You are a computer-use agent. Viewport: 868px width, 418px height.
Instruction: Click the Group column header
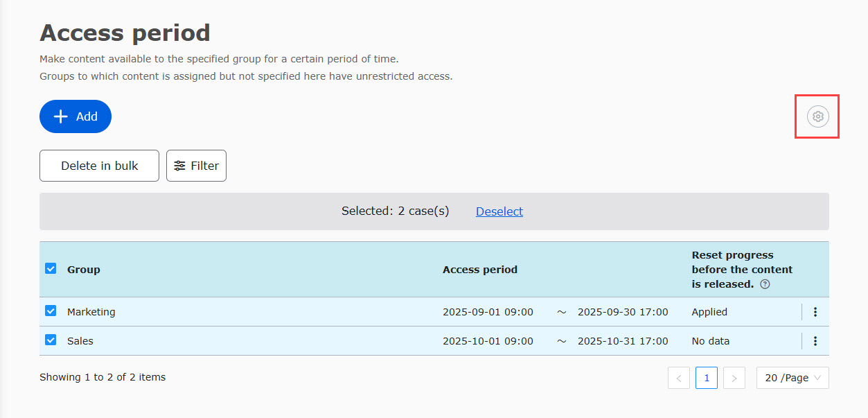pos(83,270)
